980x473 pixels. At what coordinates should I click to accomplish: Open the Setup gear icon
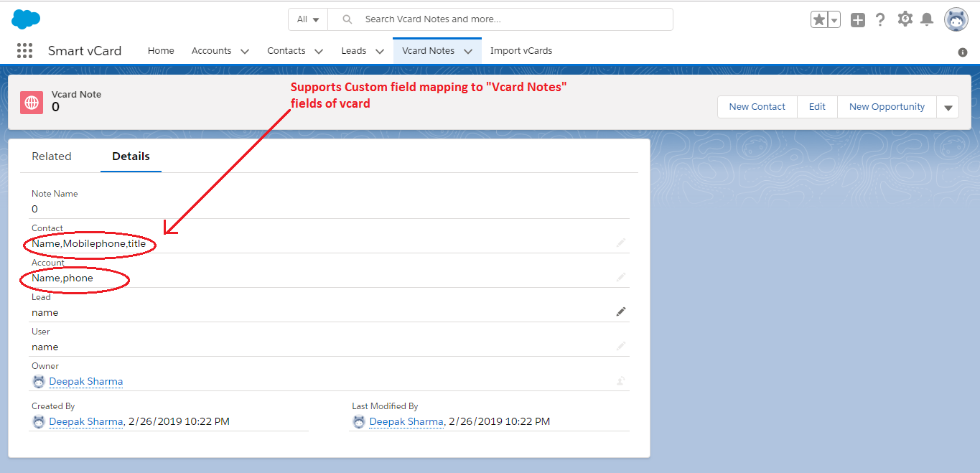[905, 19]
